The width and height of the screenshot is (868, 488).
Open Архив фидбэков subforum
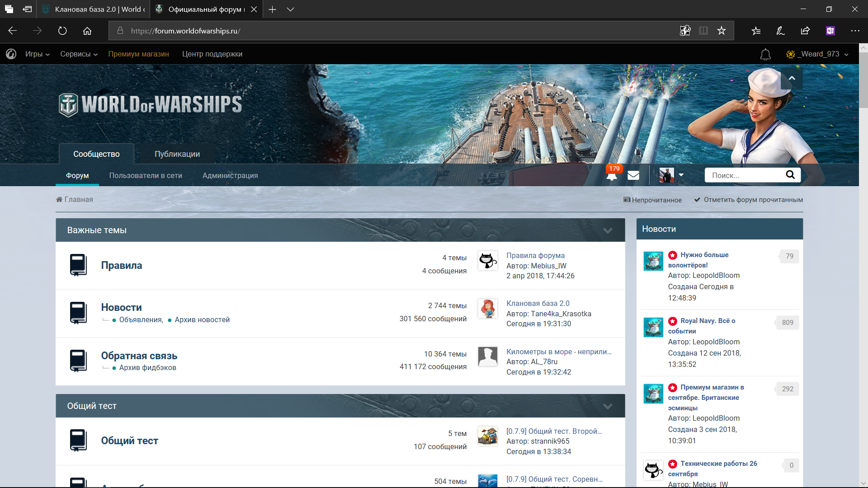click(x=147, y=367)
